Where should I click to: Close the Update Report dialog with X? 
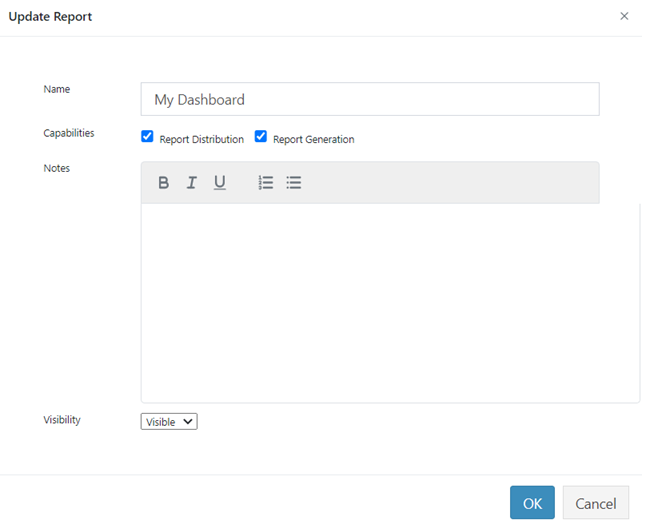coord(624,16)
